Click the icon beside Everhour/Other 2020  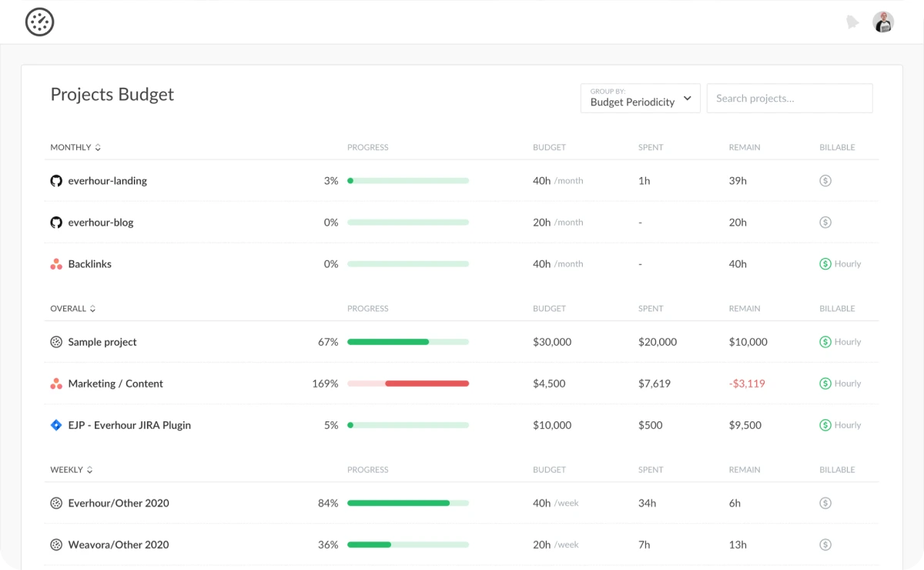tap(56, 503)
